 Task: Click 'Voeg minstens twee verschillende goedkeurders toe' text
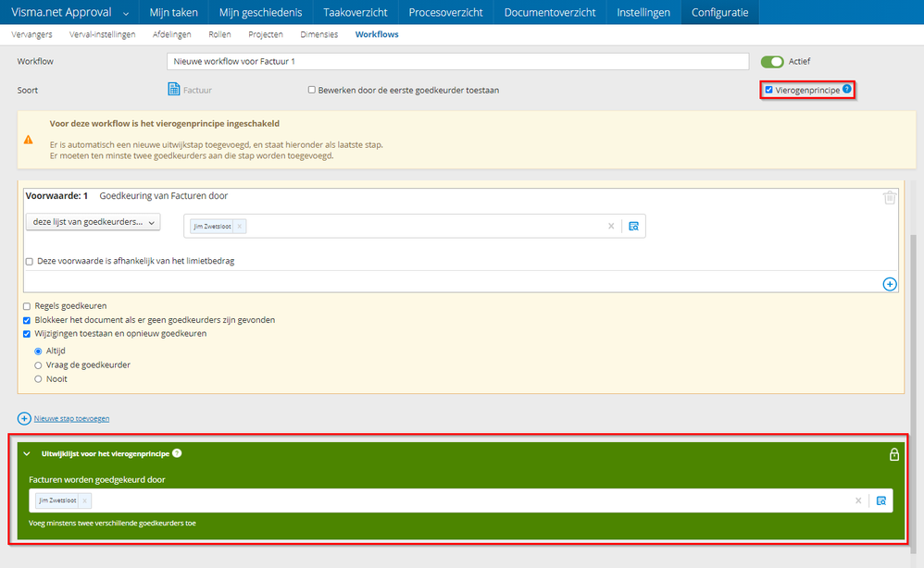[x=112, y=523]
